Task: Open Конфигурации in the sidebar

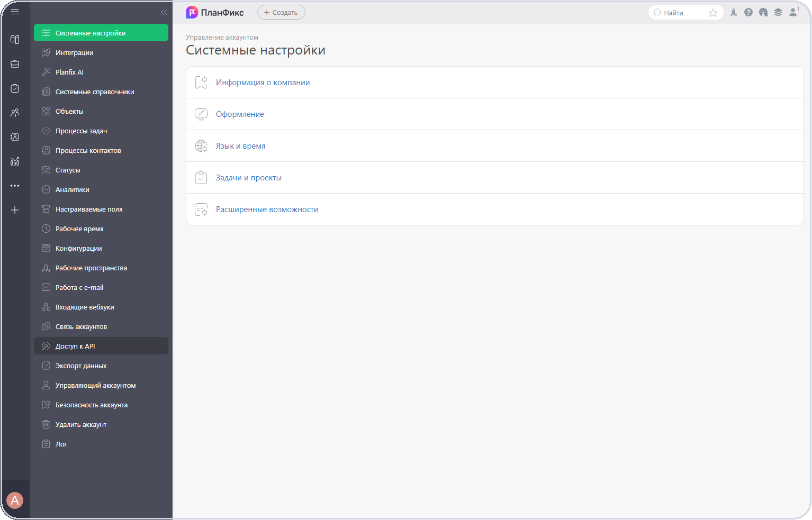Action: click(x=101, y=248)
